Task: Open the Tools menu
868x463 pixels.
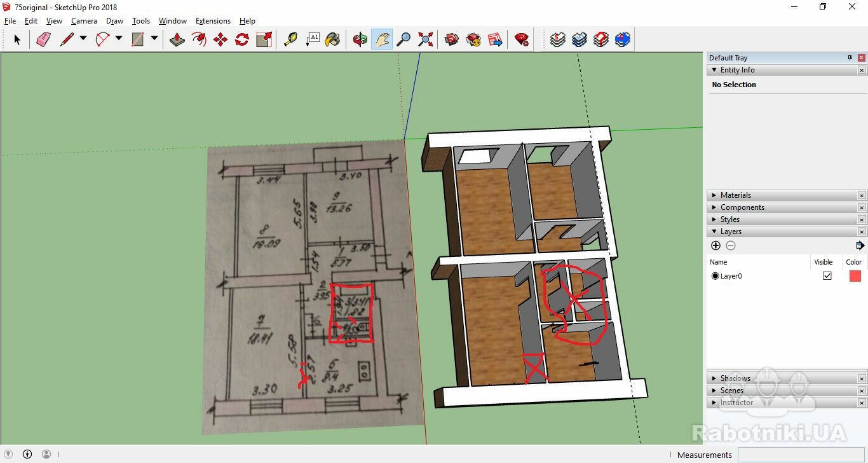Action: (x=141, y=21)
